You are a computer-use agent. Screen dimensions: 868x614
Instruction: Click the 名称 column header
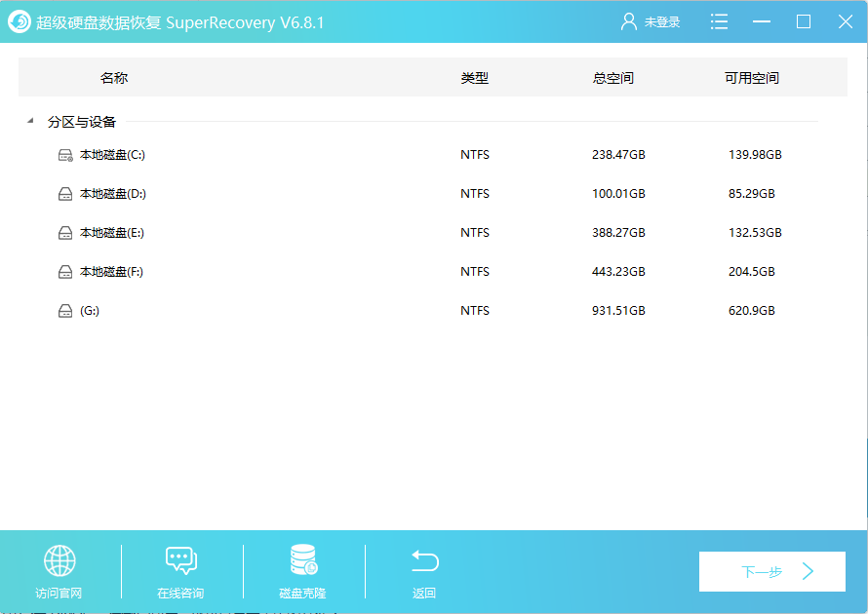(115, 77)
